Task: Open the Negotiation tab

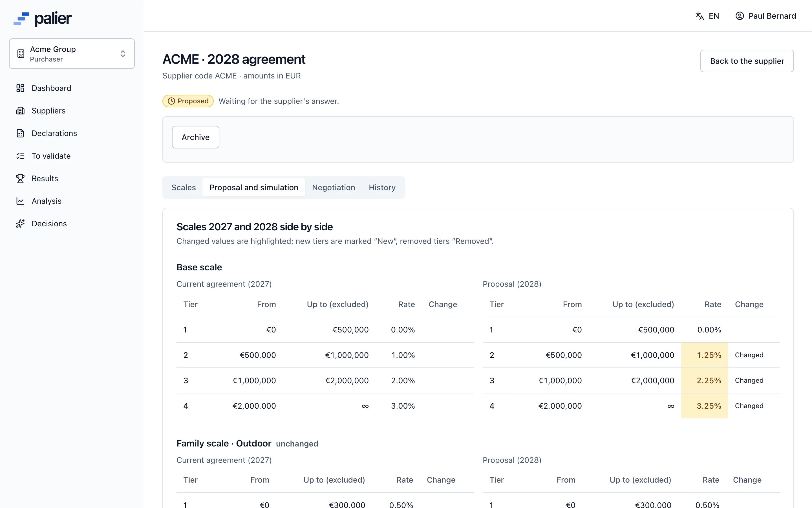Action: click(334, 187)
